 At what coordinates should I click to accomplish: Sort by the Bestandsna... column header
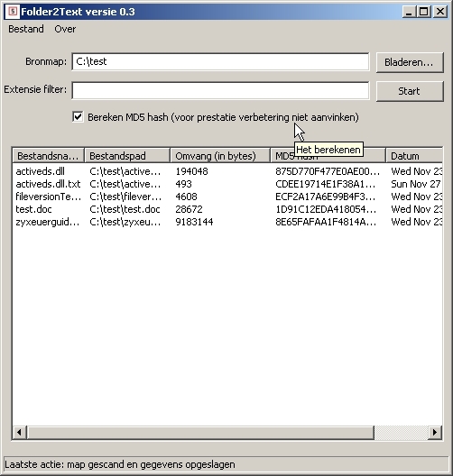48,156
